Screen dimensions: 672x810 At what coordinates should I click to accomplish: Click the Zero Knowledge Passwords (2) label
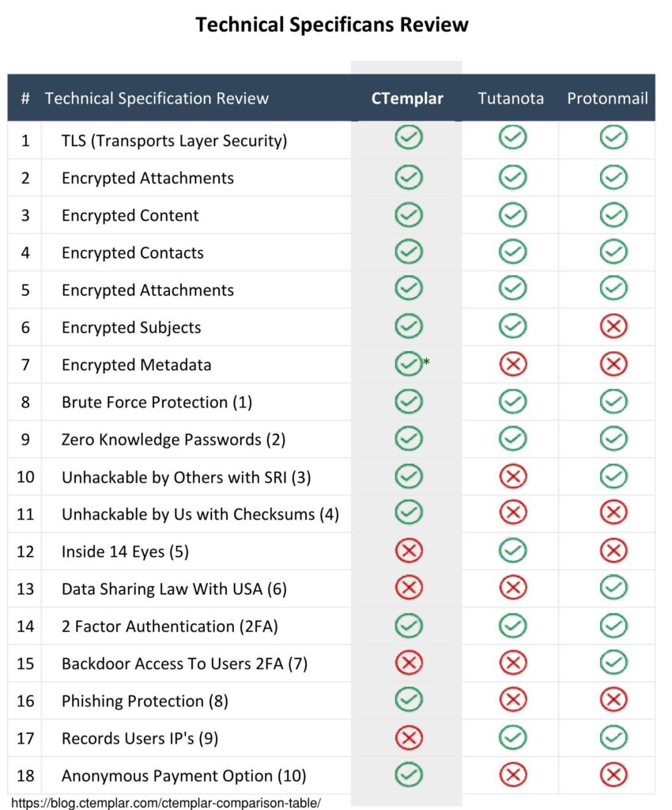click(x=173, y=440)
